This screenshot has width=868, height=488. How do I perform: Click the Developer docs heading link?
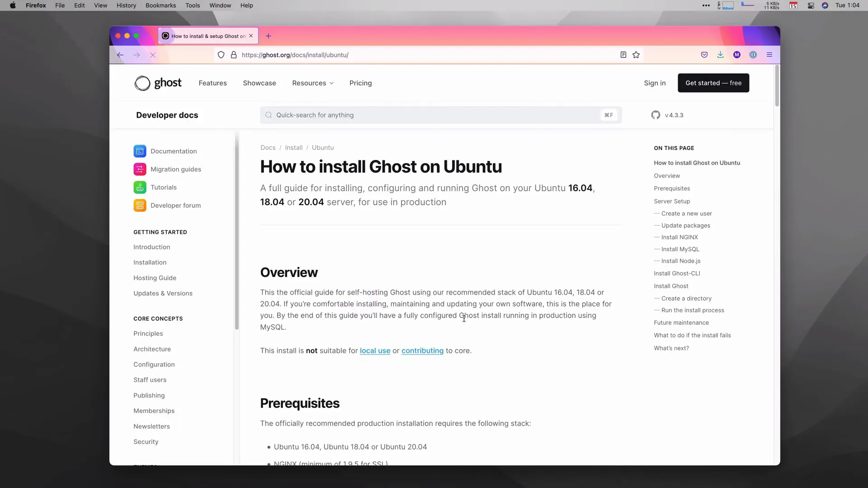[167, 115]
